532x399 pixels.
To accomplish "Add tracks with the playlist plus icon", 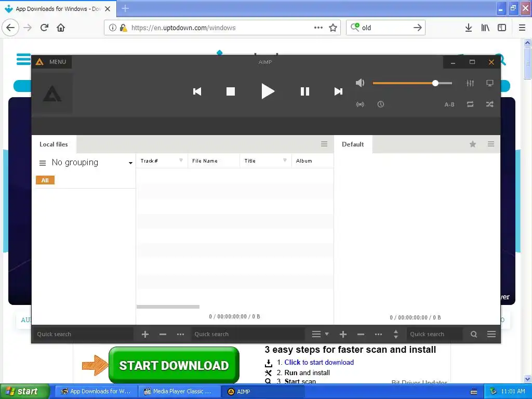I will [343, 334].
